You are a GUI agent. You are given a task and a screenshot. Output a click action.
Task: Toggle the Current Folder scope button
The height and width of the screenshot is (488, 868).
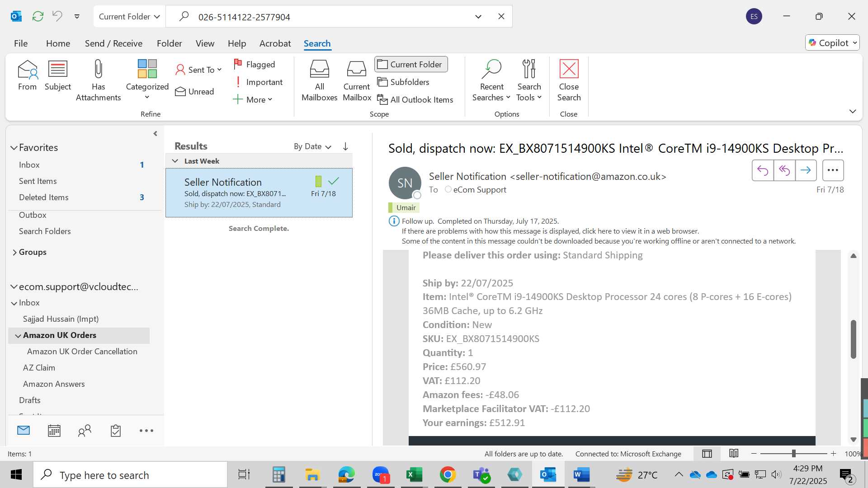pos(411,65)
